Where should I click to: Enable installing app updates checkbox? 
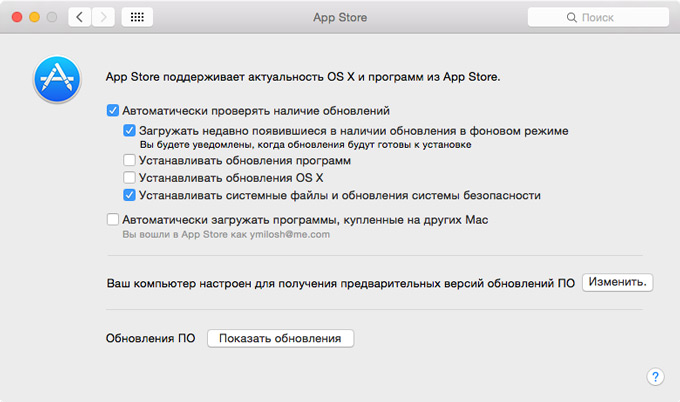pyautogui.click(x=130, y=160)
